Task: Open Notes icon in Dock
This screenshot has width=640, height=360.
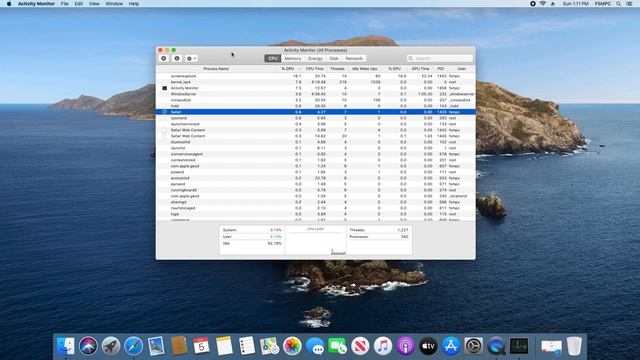Action: point(224,346)
